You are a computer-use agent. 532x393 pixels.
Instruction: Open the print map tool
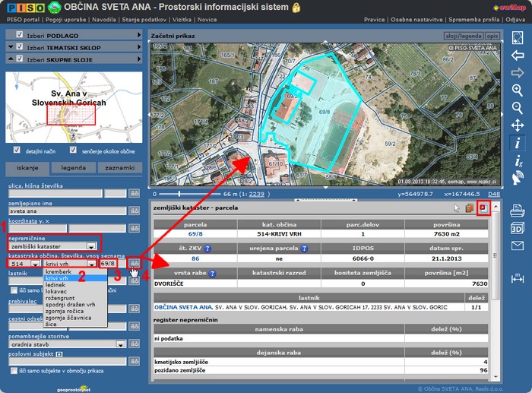[518, 210]
